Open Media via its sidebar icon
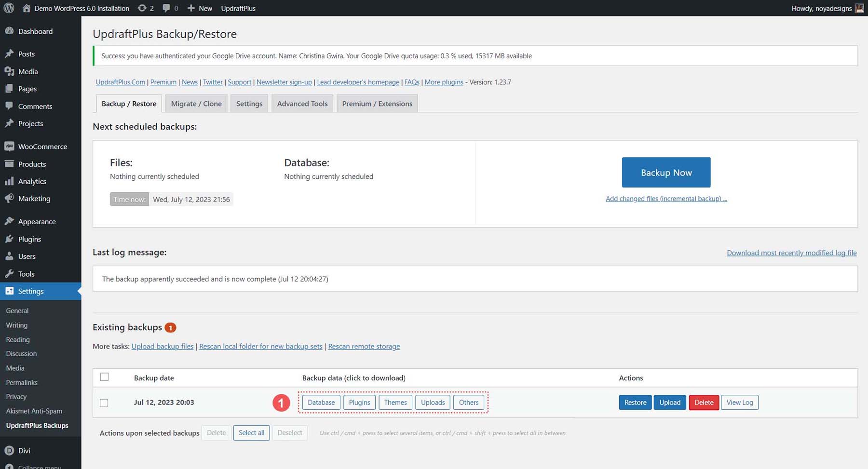This screenshot has height=469, width=868. (x=10, y=71)
